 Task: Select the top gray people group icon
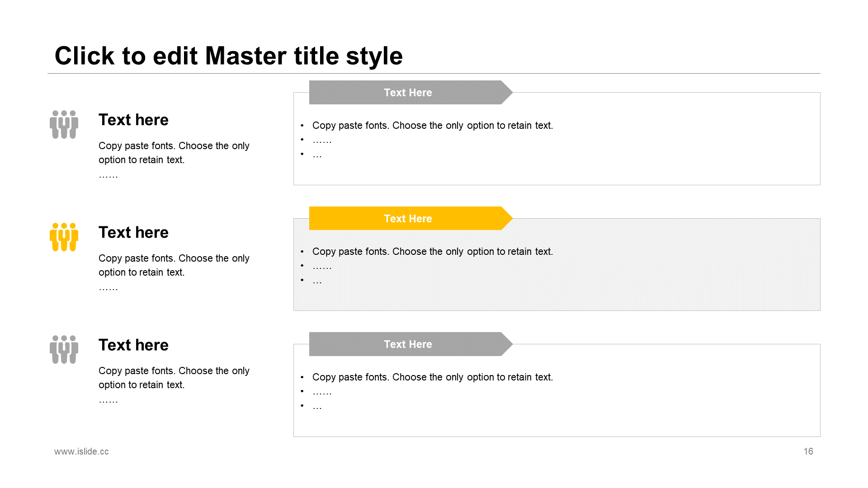64,124
